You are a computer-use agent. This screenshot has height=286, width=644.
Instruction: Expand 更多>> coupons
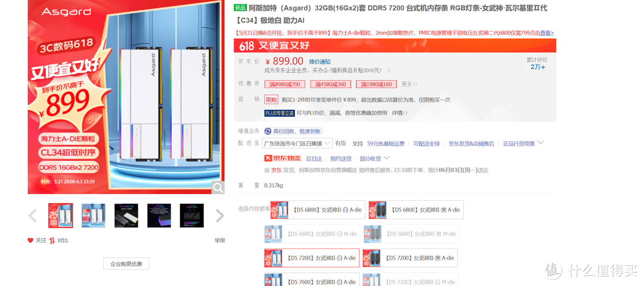pos(410,84)
